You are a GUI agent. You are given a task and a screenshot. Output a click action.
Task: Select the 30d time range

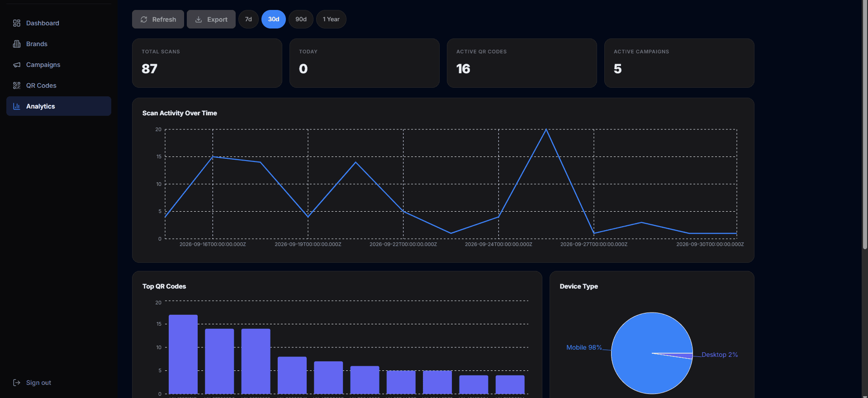tap(274, 19)
